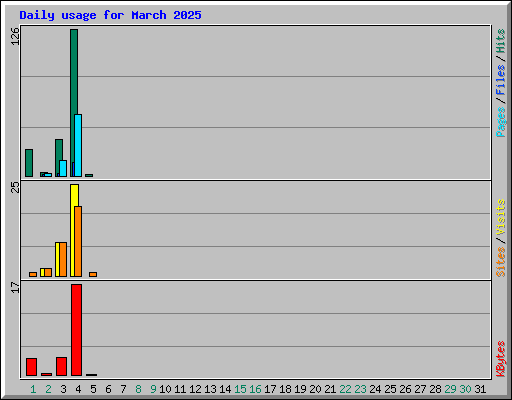This screenshot has width=512, height=400.
Task: Select the red KBytes bar for day 1
Action: click(31, 367)
